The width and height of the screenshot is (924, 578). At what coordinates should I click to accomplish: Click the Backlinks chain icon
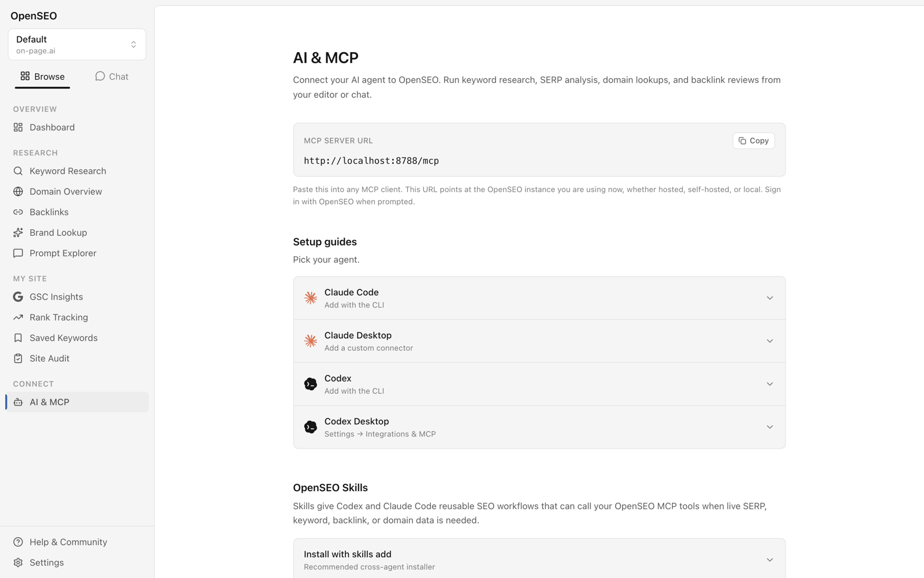[x=18, y=212]
